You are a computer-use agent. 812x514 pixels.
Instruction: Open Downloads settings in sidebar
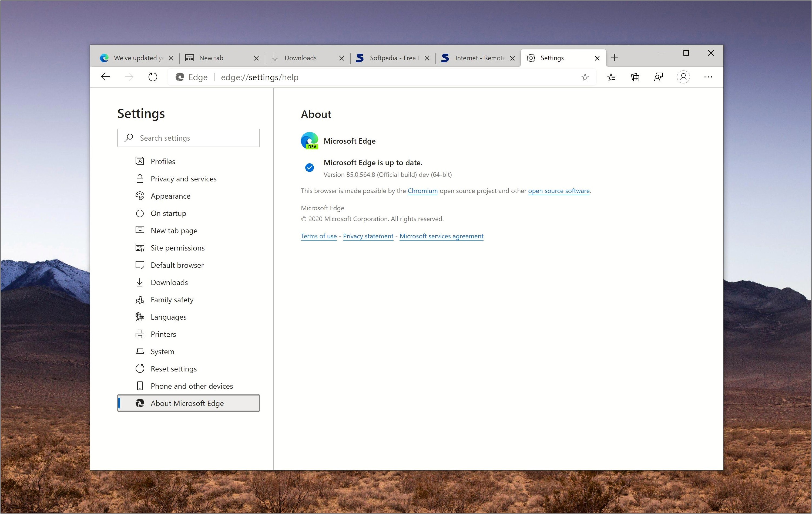click(189, 282)
